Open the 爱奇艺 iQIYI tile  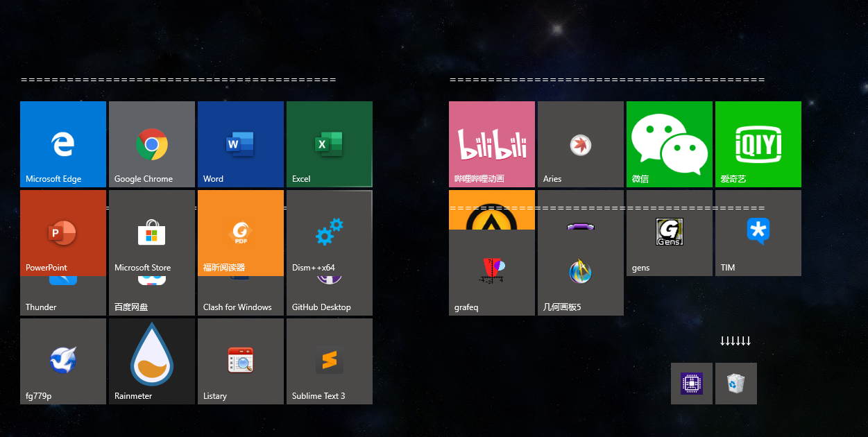(758, 144)
